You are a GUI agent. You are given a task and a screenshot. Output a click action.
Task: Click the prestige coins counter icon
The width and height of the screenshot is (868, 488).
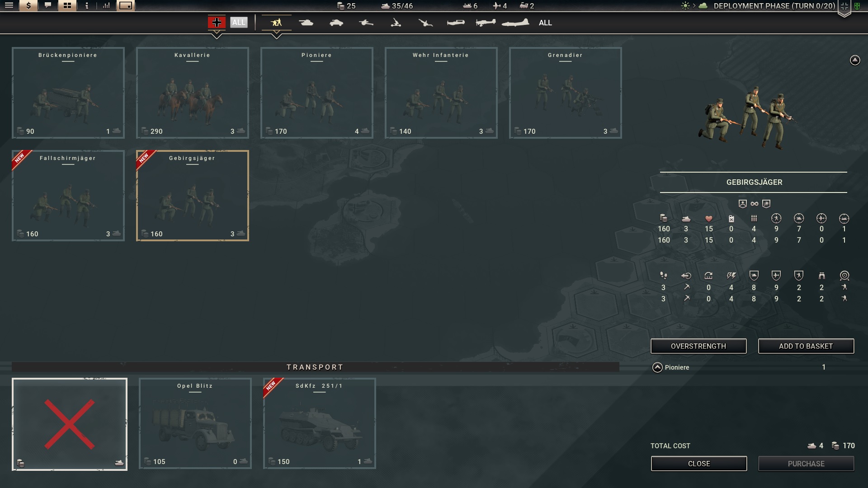coord(341,6)
